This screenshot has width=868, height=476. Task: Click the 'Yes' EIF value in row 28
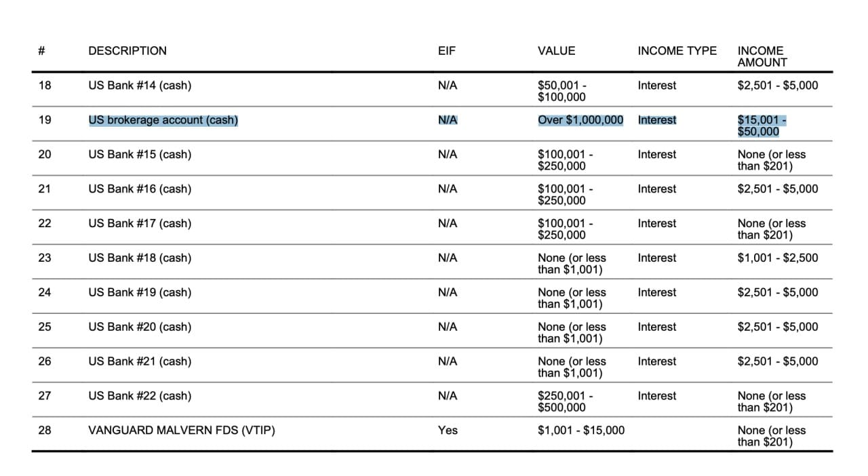(x=448, y=430)
